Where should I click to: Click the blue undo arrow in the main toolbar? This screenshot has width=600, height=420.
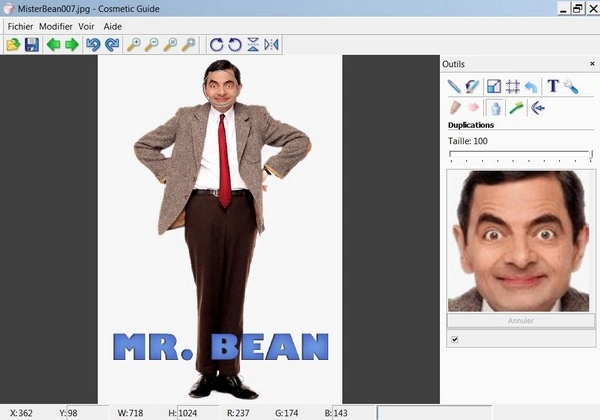pos(93,45)
